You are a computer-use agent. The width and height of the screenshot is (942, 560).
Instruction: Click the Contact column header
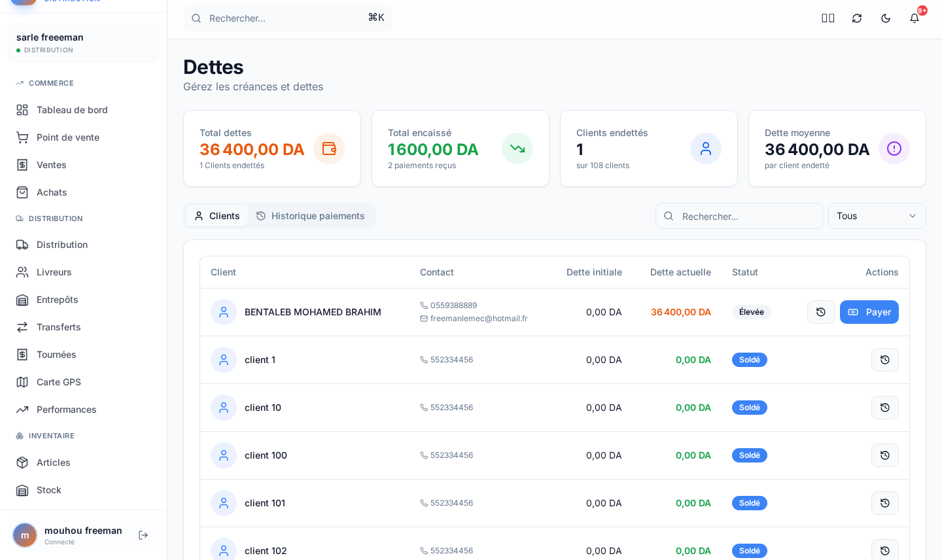point(437,272)
